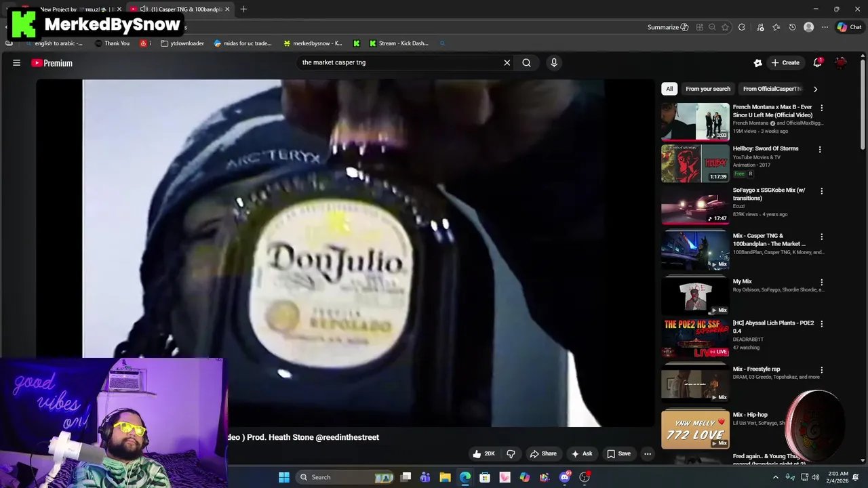Image resolution: width=868 pixels, height=488 pixels.
Task: Show more filter chips arrow
Action: click(815, 89)
